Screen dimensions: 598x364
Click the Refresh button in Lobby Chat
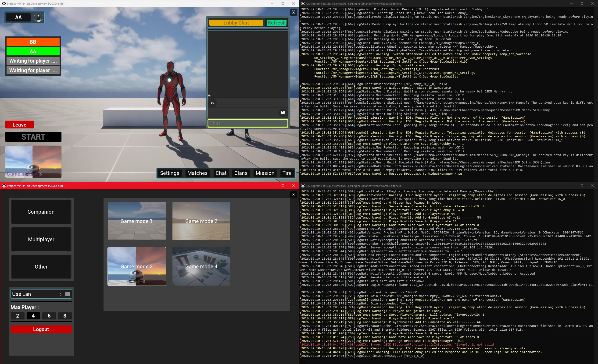276,23
